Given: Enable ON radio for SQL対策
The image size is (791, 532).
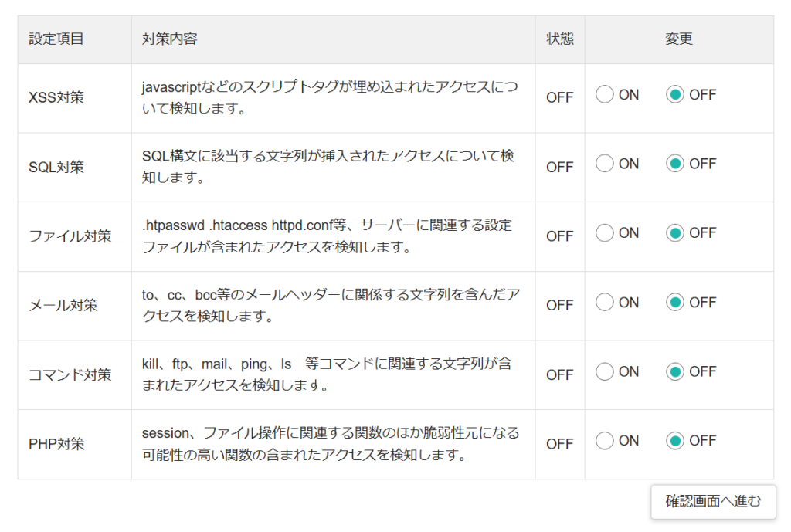Looking at the screenshot, I should tap(605, 164).
